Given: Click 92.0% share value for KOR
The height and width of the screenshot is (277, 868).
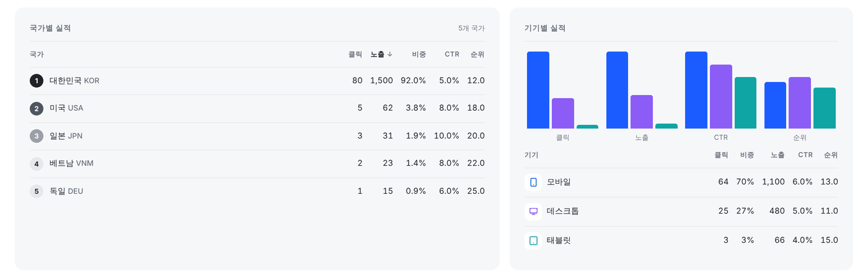Looking at the screenshot, I should pyautogui.click(x=413, y=81).
